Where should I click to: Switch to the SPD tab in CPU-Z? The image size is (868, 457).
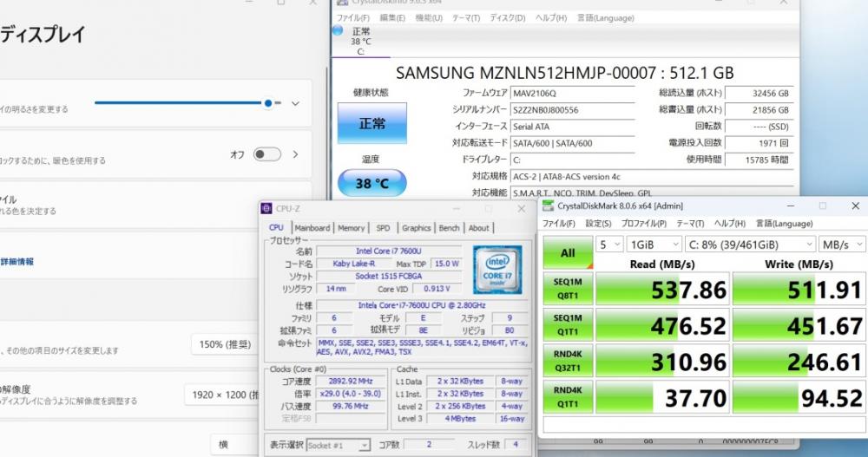[383, 228]
